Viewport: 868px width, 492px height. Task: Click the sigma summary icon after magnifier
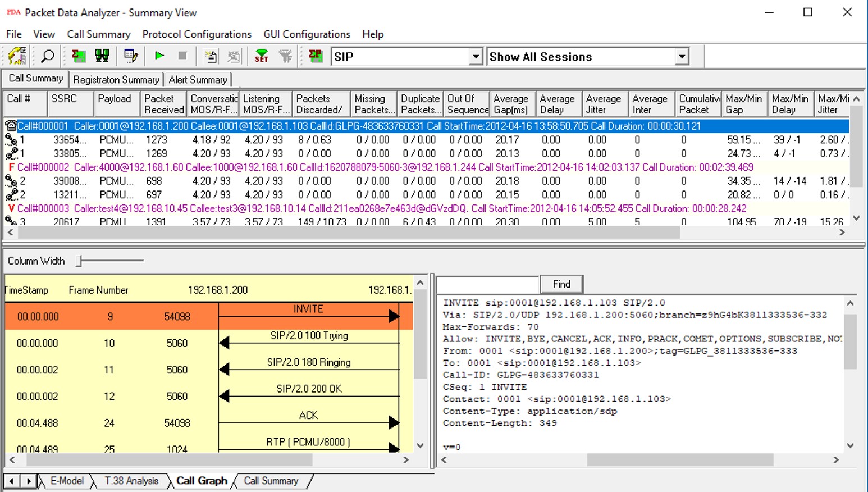pyautogui.click(x=79, y=56)
